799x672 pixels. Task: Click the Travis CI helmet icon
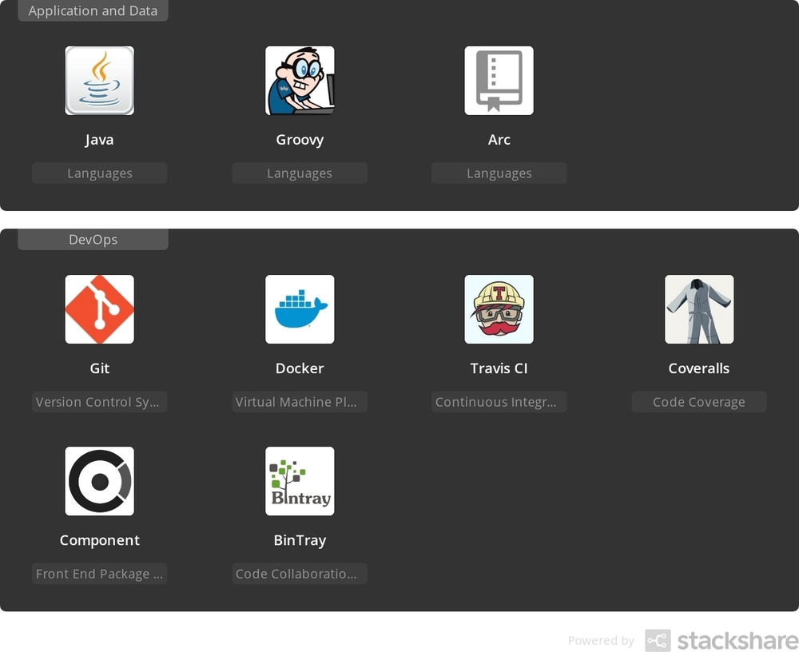(x=499, y=309)
